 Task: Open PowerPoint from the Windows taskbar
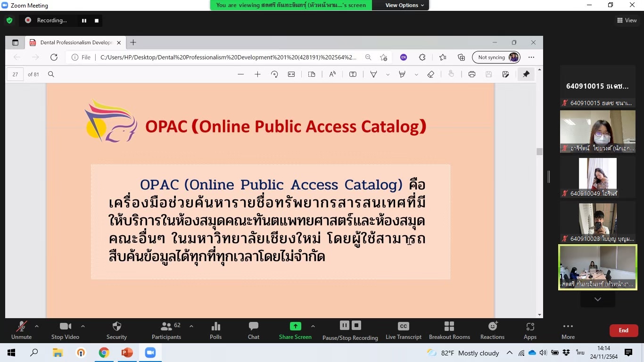(x=127, y=353)
